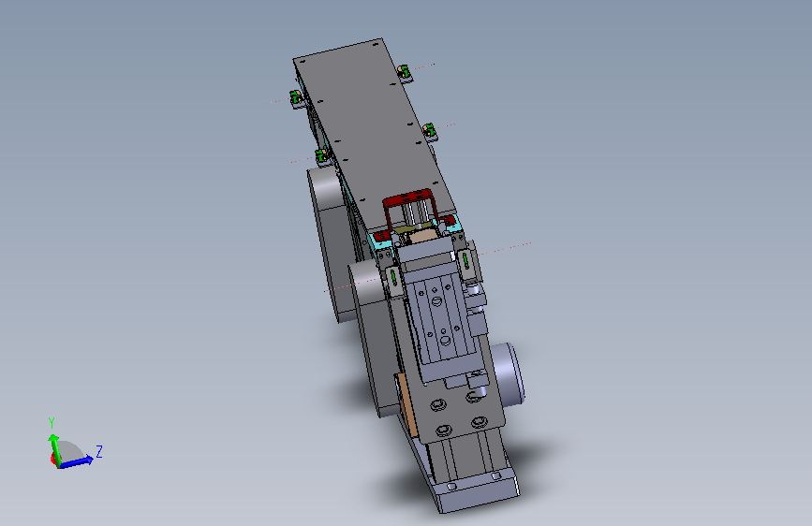This screenshot has width=812, height=526.
Task: Select the green Y axis arrow of the triad
Action: tap(54, 449)
